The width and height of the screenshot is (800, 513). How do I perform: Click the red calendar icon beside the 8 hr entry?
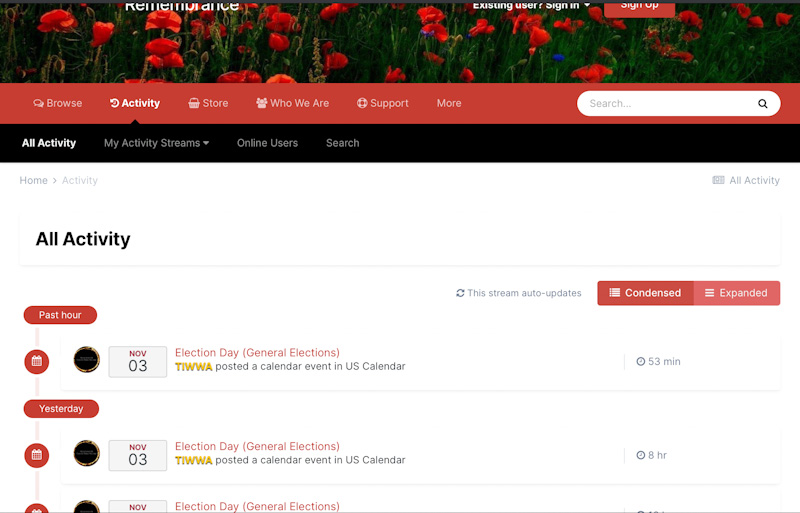point(37,455)
